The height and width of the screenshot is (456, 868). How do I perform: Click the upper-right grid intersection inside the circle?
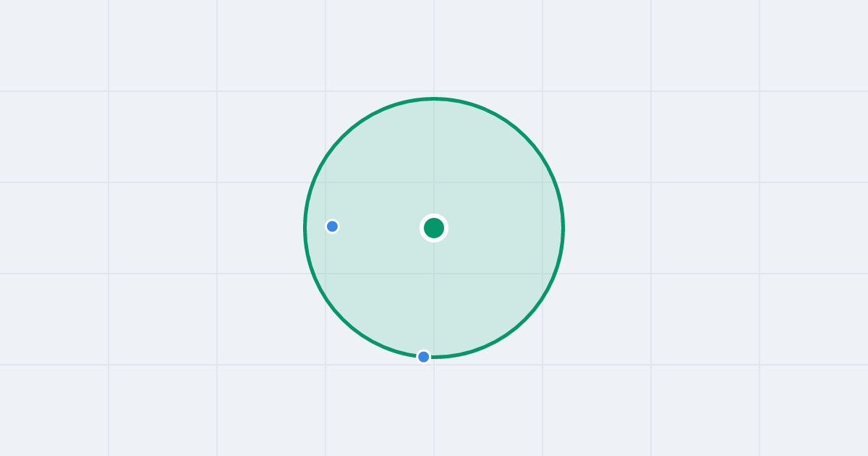coord(542,182)
